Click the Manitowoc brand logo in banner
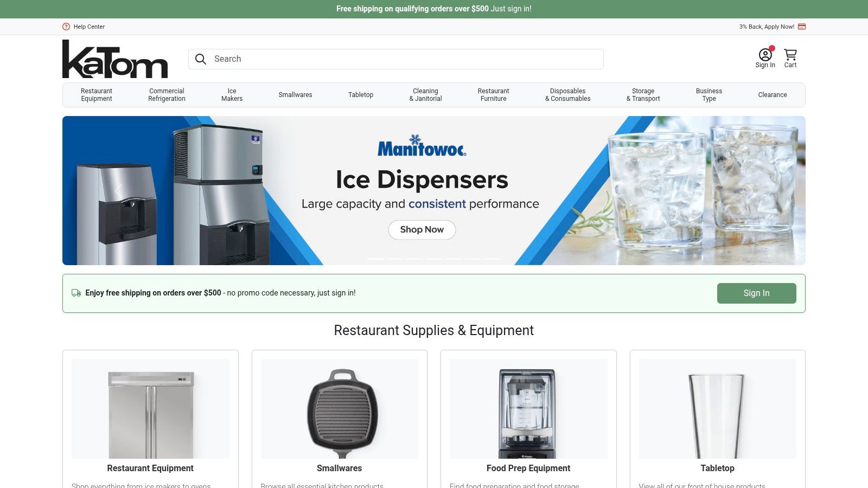 [422, 146]
